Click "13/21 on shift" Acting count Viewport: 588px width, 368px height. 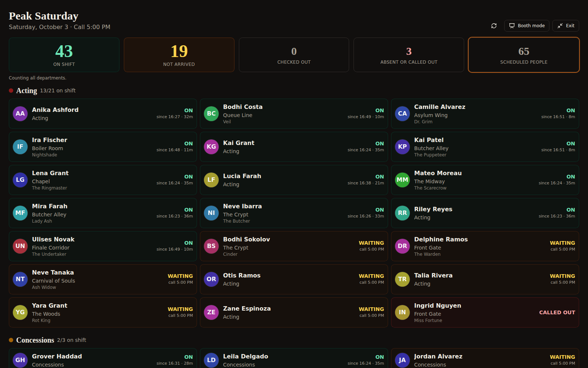[x=58, y=91]
